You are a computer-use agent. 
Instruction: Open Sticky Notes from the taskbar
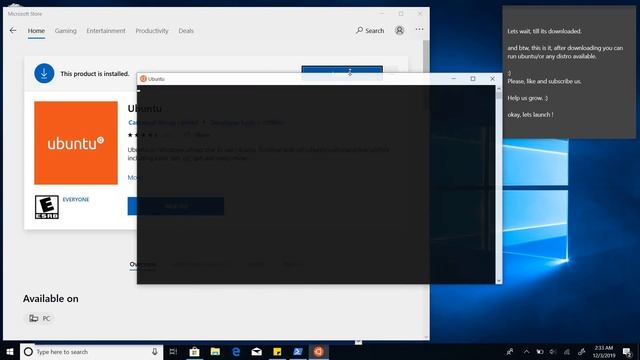click(277, 351)
